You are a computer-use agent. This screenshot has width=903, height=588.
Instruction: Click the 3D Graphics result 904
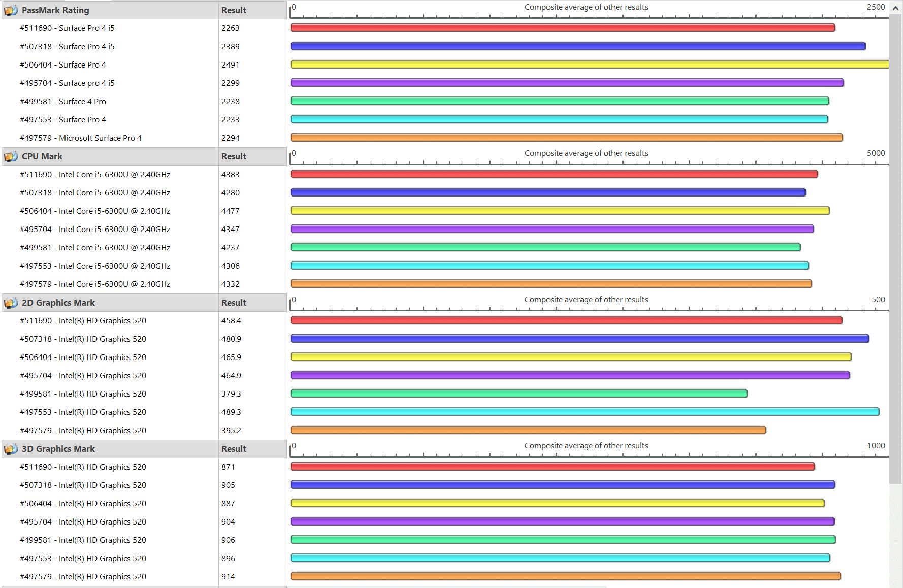pos(228,522)
